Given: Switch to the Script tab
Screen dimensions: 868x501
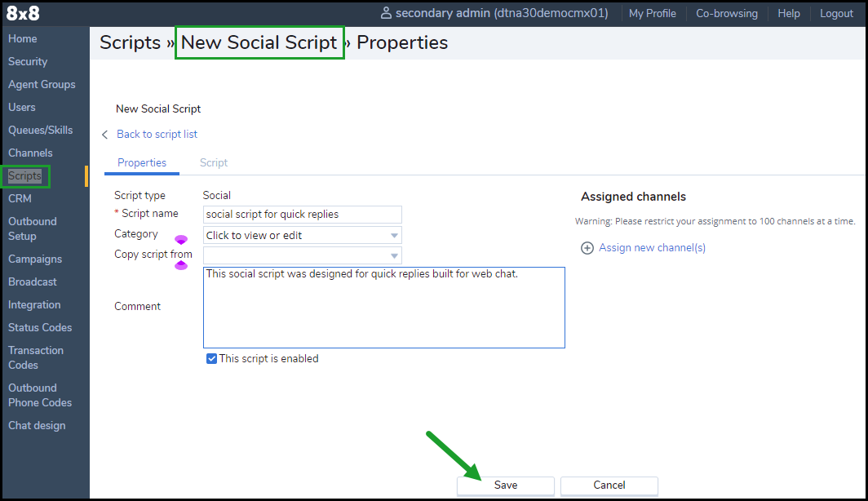Looking at the screenshot, I should coord(214,162).
